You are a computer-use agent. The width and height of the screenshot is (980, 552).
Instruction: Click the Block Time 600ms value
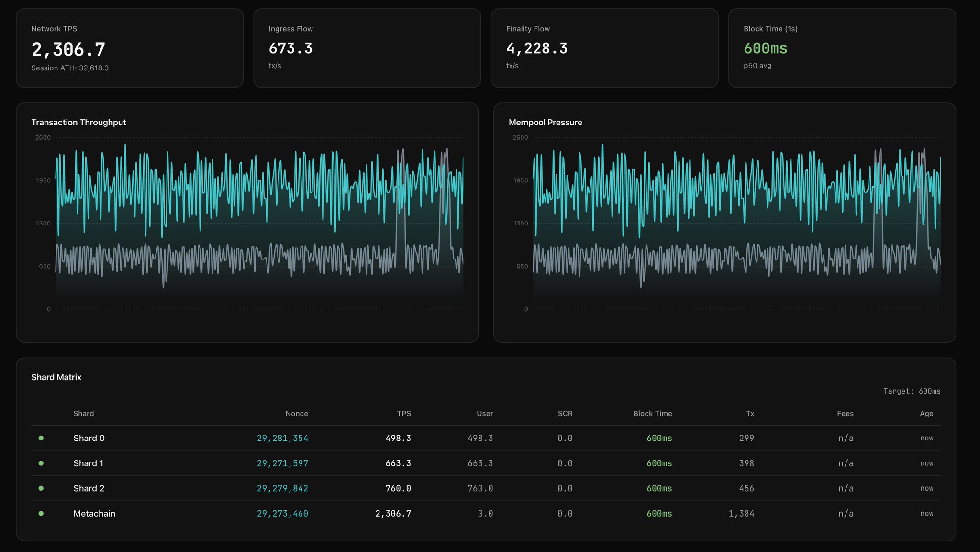[x=765, y=48]
